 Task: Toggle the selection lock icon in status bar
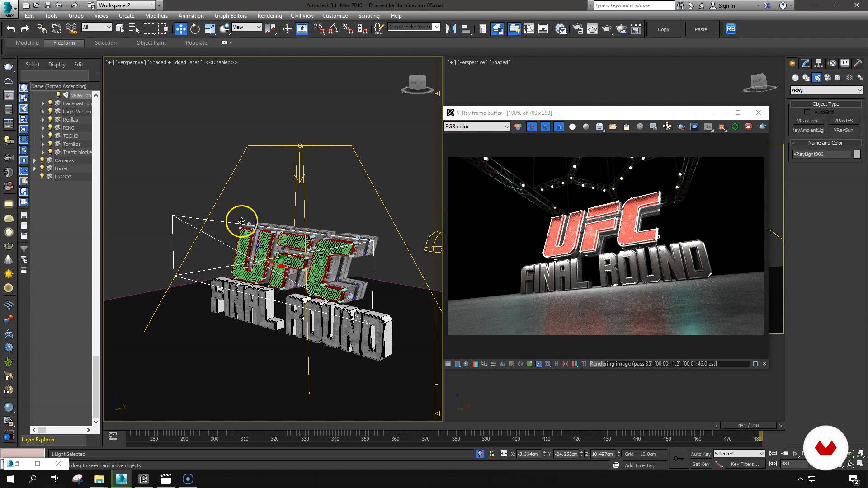(x=491, y=454)
